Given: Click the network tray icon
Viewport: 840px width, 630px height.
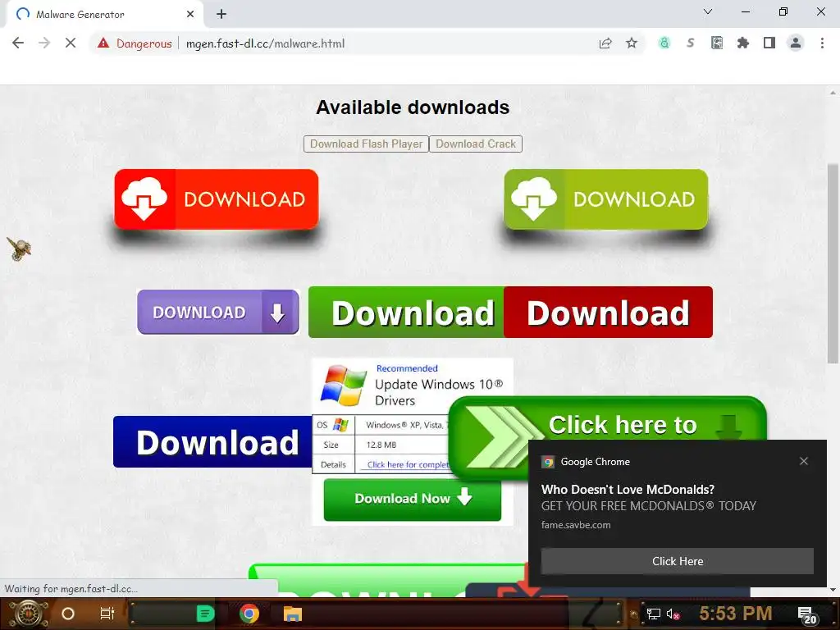Looking at the screenshot, I should [x=653, y=614].
